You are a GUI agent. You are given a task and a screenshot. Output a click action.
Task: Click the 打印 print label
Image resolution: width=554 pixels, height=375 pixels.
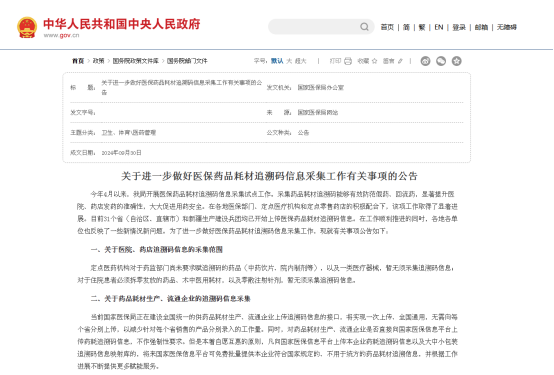point(335,61)
